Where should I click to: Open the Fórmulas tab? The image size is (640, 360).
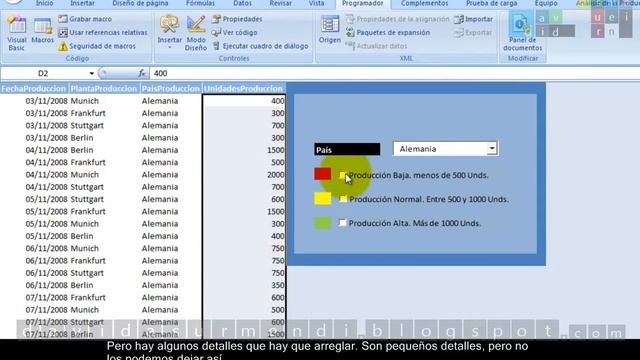click(200, 3)
